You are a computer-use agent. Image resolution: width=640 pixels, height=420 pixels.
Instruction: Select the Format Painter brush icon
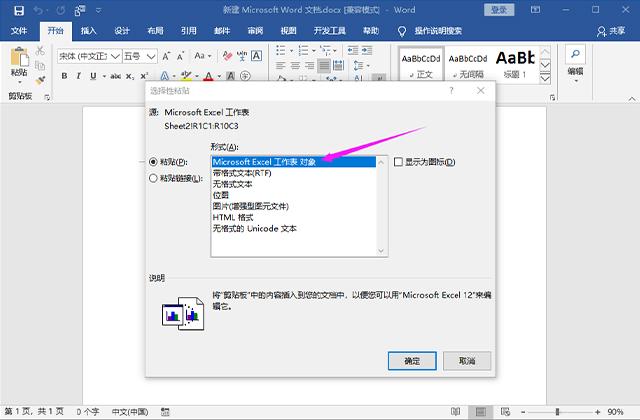click(x=40, y=80)
